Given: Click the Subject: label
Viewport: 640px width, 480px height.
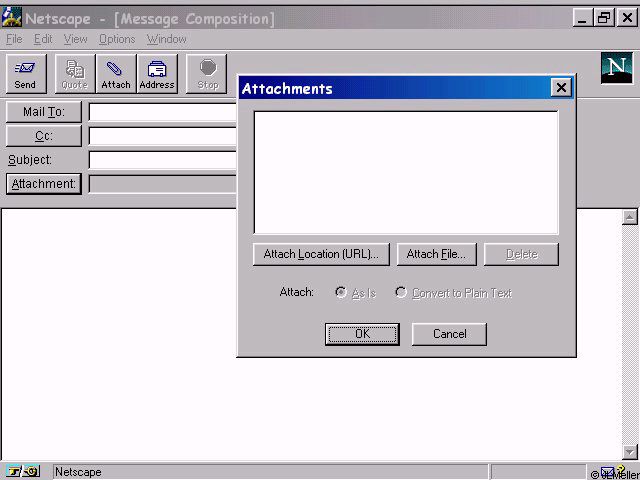Looking at the screenshot, I should click(x=30, y=160).
